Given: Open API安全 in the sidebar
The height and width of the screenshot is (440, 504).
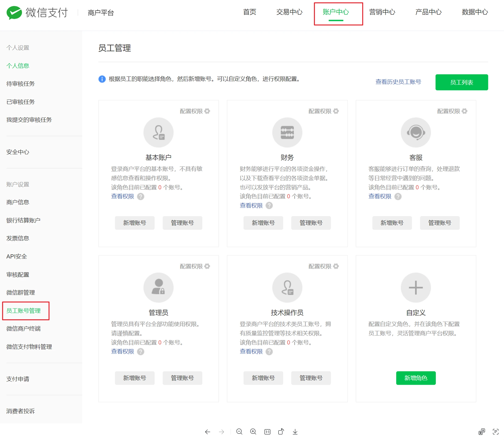Looking at the screenshot, I should point(17,256).
